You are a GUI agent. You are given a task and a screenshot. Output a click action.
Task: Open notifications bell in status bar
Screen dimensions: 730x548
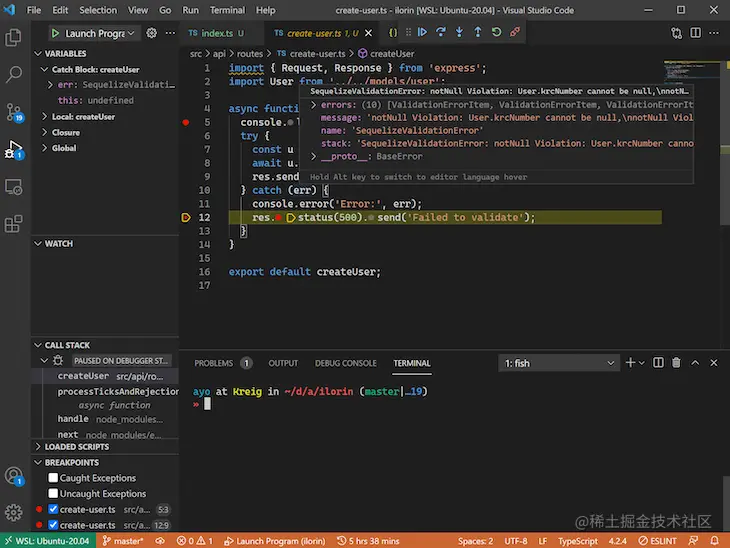pos(715,541)
